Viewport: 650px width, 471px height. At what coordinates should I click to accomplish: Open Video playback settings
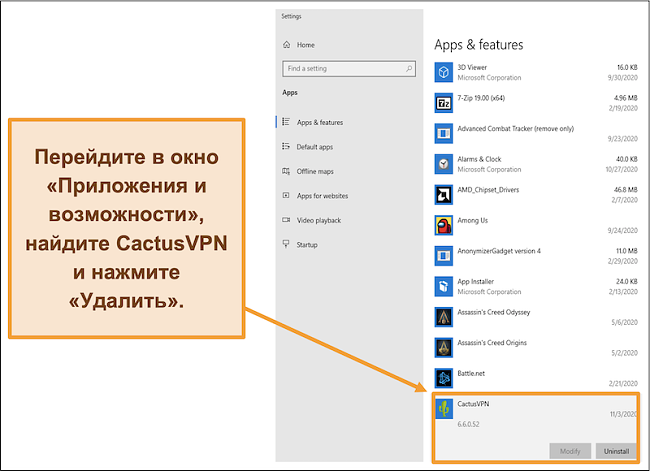(x=319, y=220)
